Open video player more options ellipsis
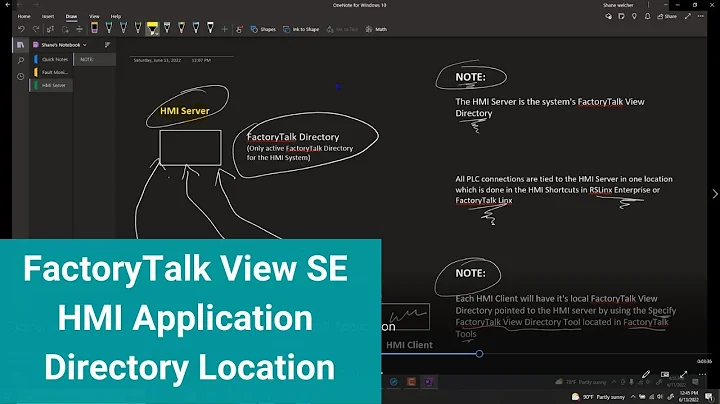720x404 pixels. [x=702, y=375]
